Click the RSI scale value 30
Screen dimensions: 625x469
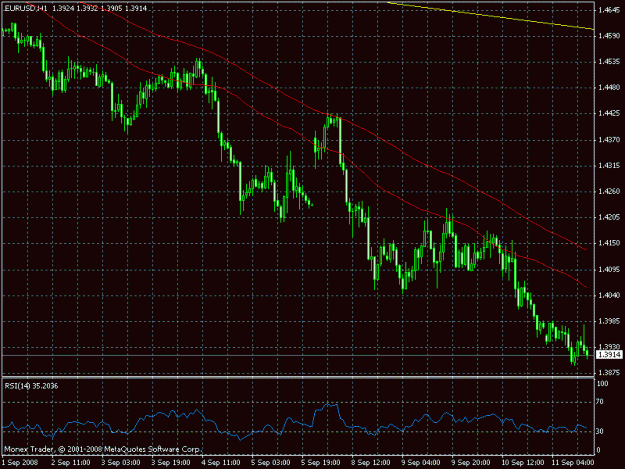600,432
